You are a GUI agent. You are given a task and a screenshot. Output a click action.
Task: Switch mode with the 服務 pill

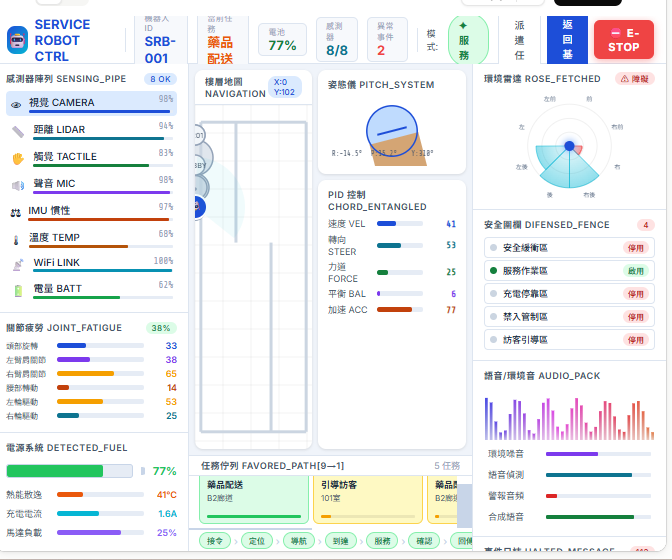tap(468, 40)
